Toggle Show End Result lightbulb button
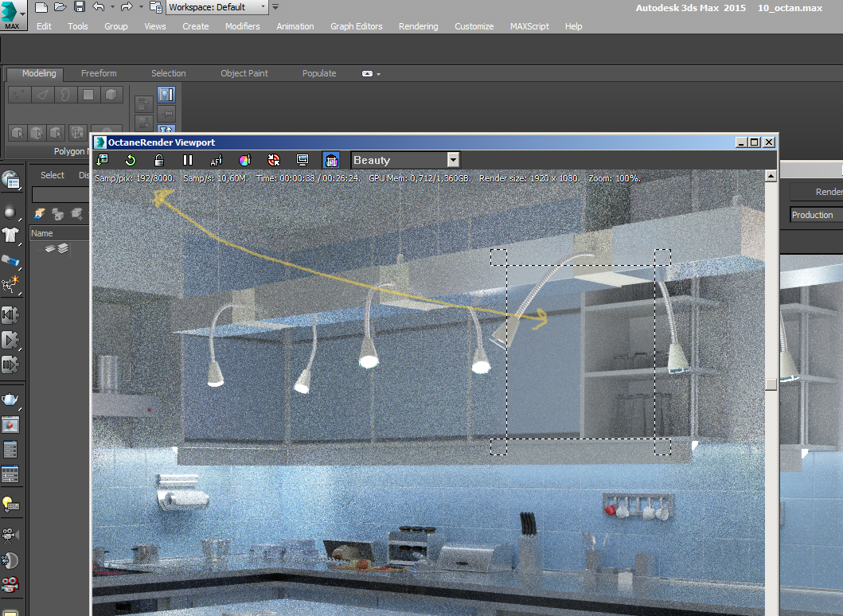 166,95
